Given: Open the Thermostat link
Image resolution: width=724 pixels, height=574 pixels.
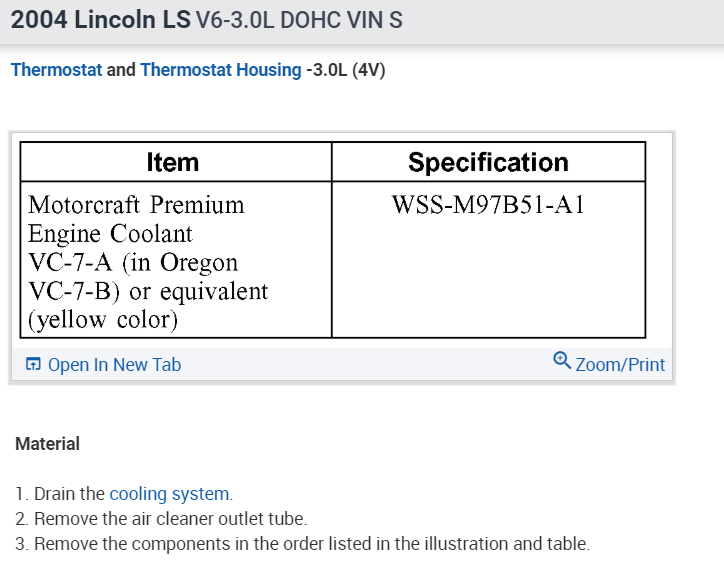Looking at the screenshot, I should (56, 70).
